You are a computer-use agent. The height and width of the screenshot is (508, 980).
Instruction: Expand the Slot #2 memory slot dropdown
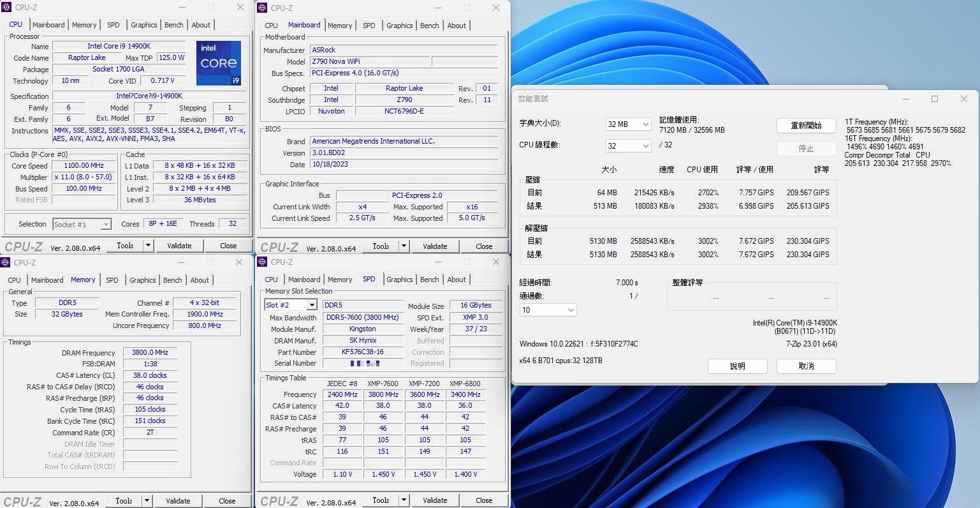click(x=311, y=305)
